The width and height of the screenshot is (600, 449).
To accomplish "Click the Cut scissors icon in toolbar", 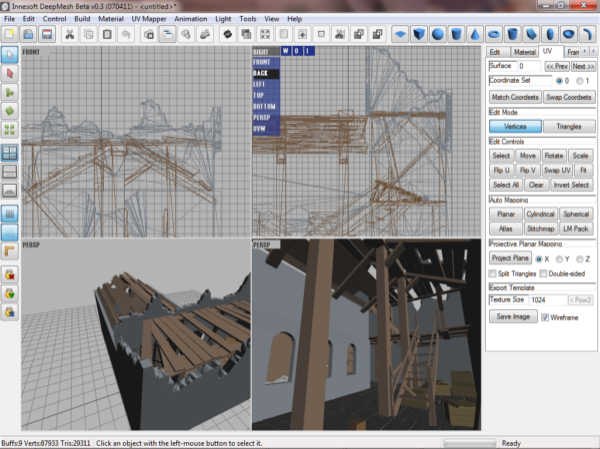I will [x=70, y=33].
